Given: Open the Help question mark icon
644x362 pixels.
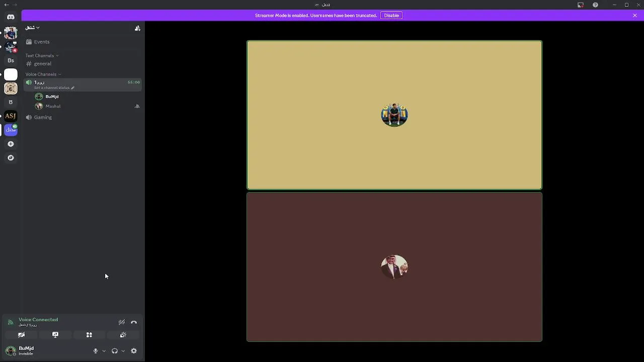Looking at the screenshot, I should coord(595,5).
